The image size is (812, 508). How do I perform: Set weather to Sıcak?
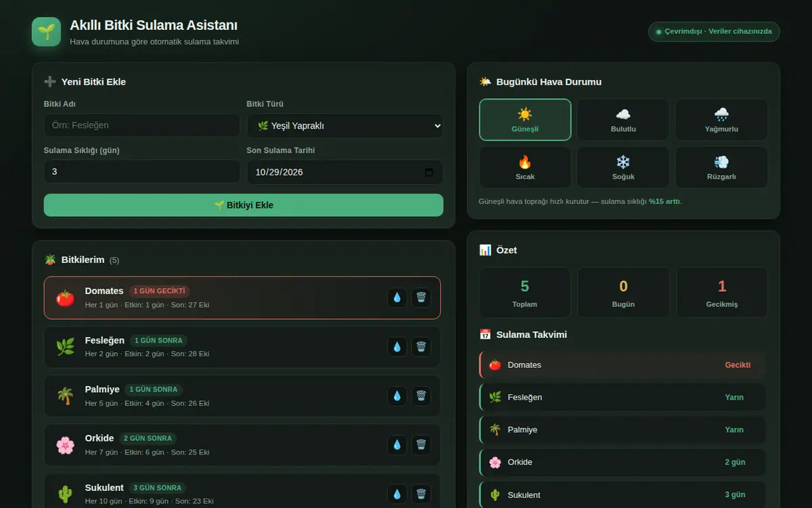(x=525, y=167)
